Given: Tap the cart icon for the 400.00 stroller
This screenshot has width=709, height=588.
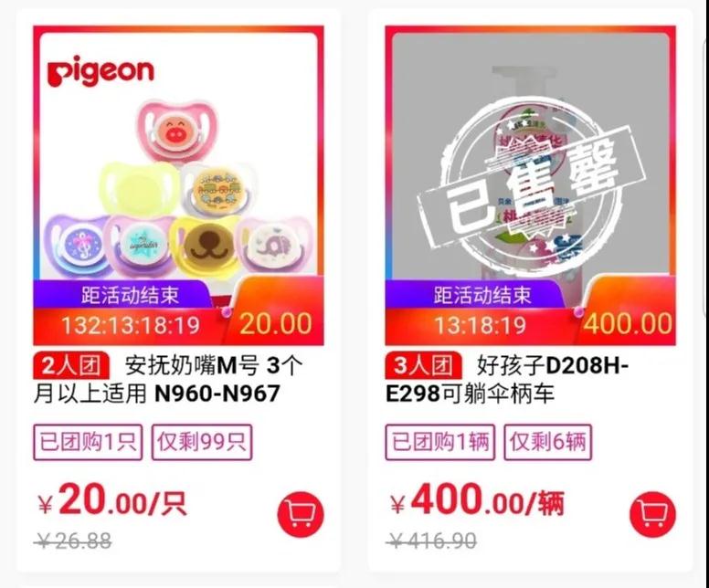Looking at the screenshot, I should (x=652, y=514).
